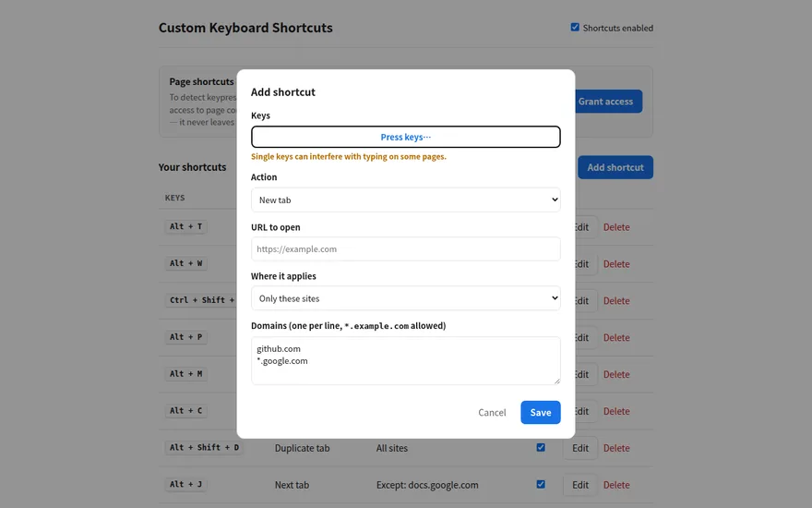The height and width of the screenshot is (508, 812).
Task: Click the Add shortcut button on page
Action: pos(615,167)
